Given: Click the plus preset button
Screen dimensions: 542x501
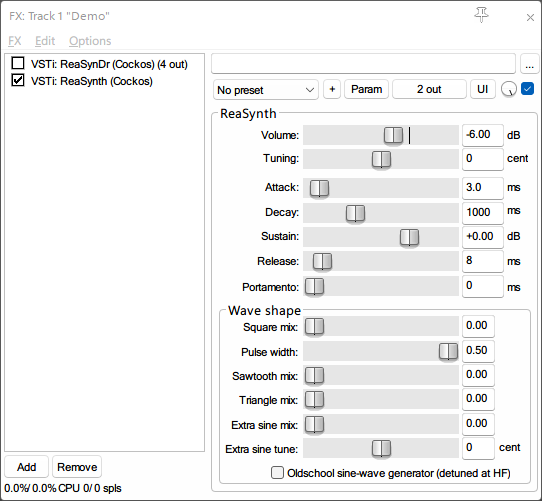Looking at the screenshot, I should click(x=332, y=89).
